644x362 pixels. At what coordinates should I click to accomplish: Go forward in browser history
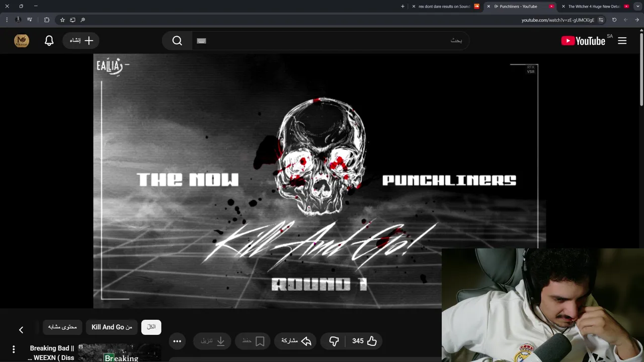tap(625, 20)
